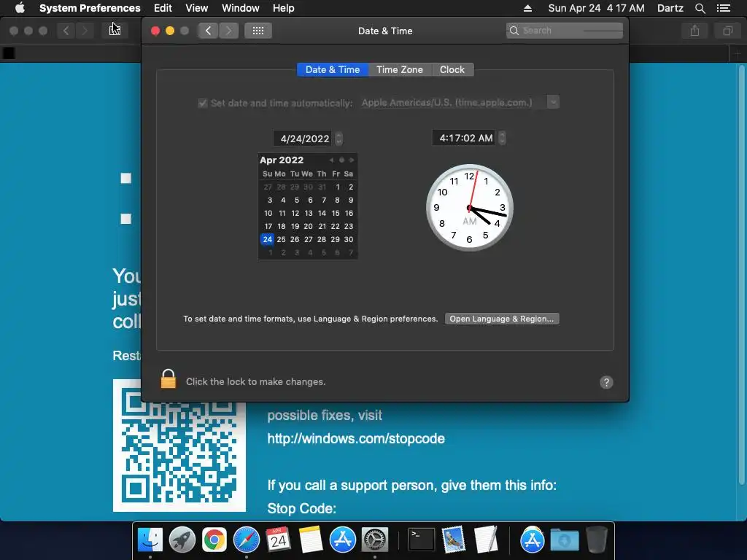This screenshot has height=560, width=747.
Task: Select April 27 in the calendar
Action: (309, 239)
